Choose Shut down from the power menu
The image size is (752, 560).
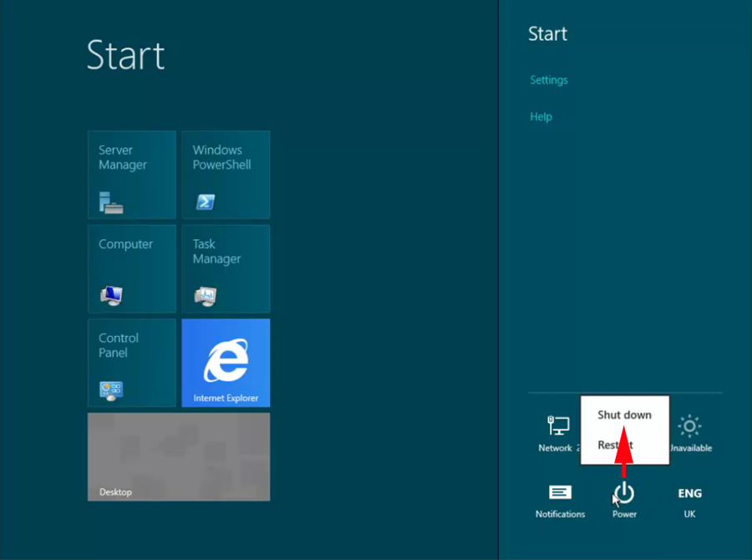tap(624, 415)
